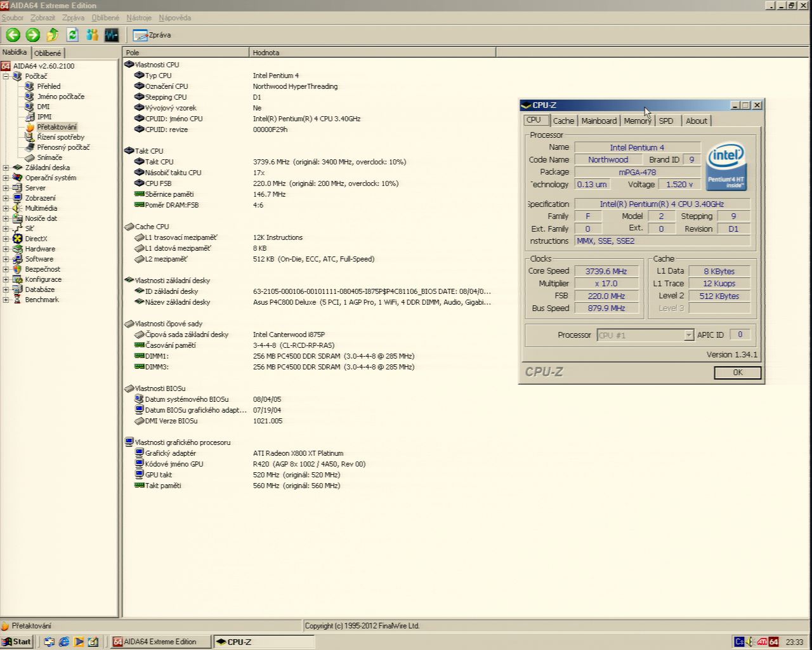This screenshot has height=650, width=812.
Task: Launch Internet Explorer from quick launch
Action: [64, 642]
